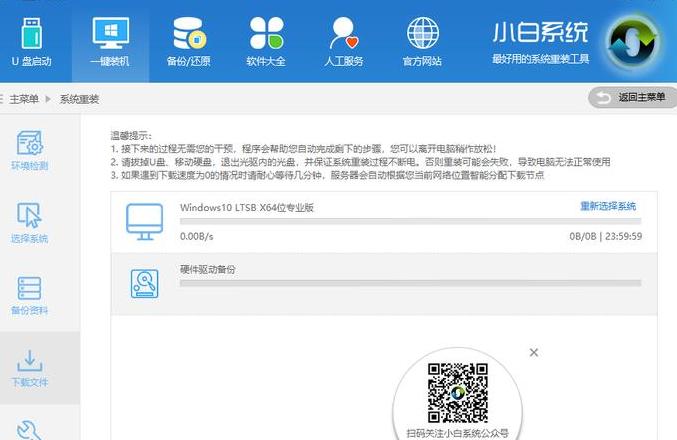Click the monitor icon beside Windows10 LTSB
Image resolution: width=677 pixels, height=440 pixels.
[145, 222]
